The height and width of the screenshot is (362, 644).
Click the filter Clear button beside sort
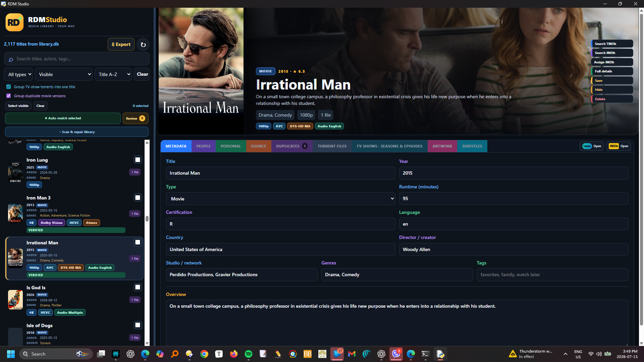[142, 74]
